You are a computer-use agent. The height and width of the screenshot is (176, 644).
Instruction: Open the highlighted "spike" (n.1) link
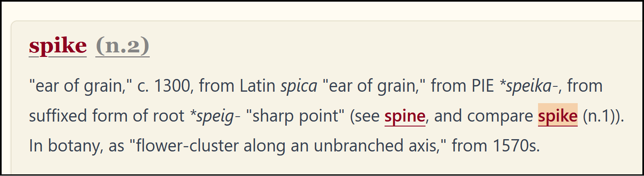coord(557,116)
